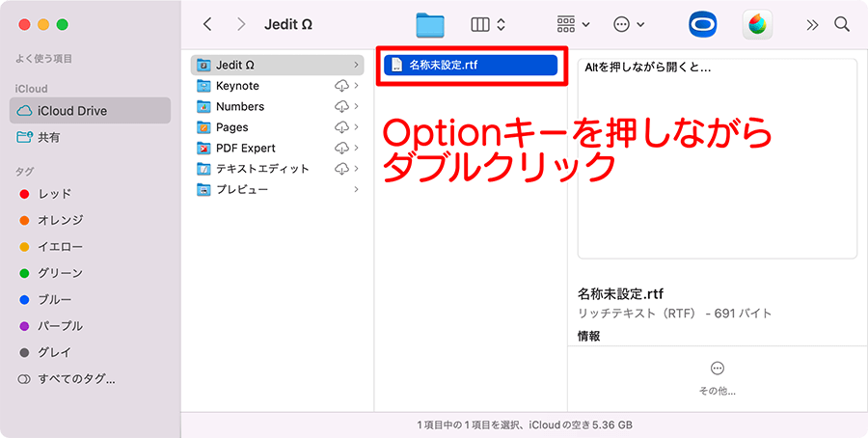Click the colorful ball app icon
Screen dimensions: 868x438
[757, 24]
